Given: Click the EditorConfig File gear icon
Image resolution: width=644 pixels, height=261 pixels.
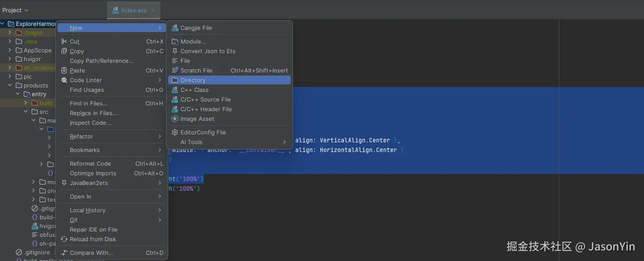Looking at the screenshot, I should (175, 132).
